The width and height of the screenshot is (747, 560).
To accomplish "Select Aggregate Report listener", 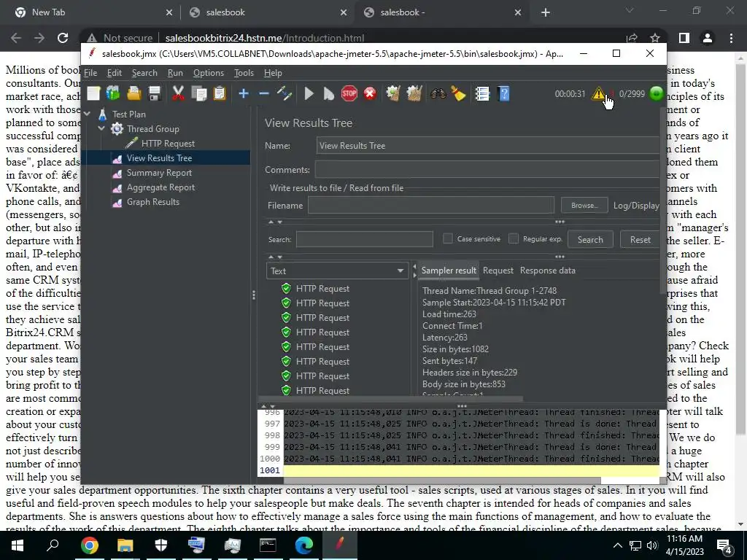I will point(160,187).
